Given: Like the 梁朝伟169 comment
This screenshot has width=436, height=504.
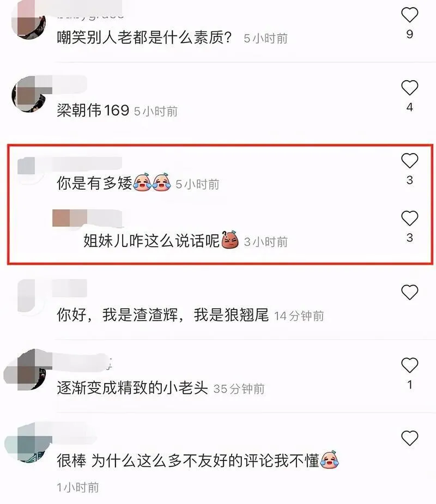Looking at the screenshot, I should coord(409,87).
